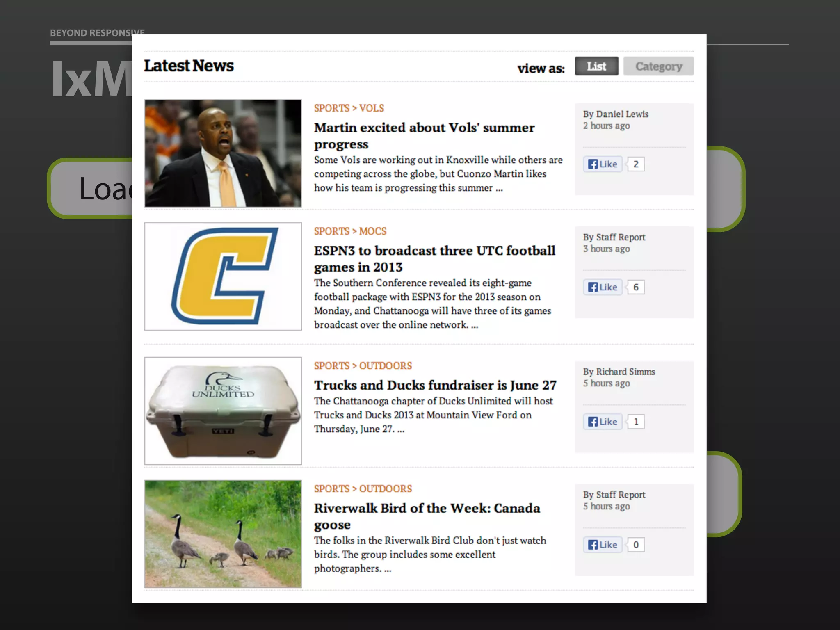This screenshot has width=840, height=630.
Task: Click the Ducks Unlimited cooler thumbnail
Action: tap(223, 411)
